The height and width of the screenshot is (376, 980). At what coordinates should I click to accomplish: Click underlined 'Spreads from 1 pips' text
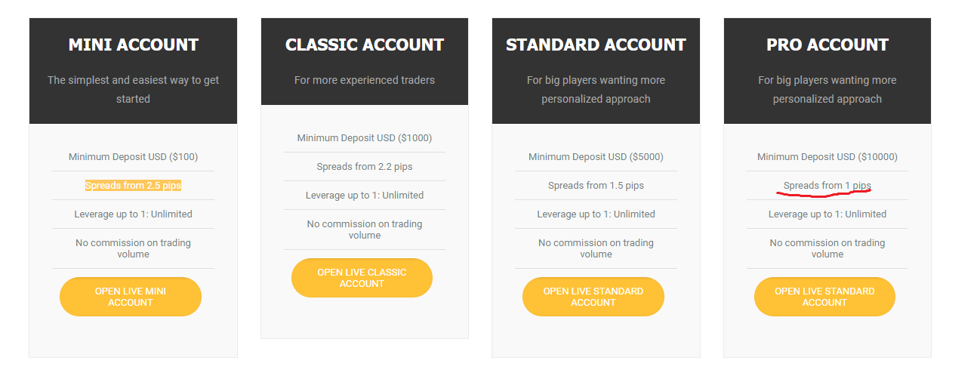pos(827,186)
